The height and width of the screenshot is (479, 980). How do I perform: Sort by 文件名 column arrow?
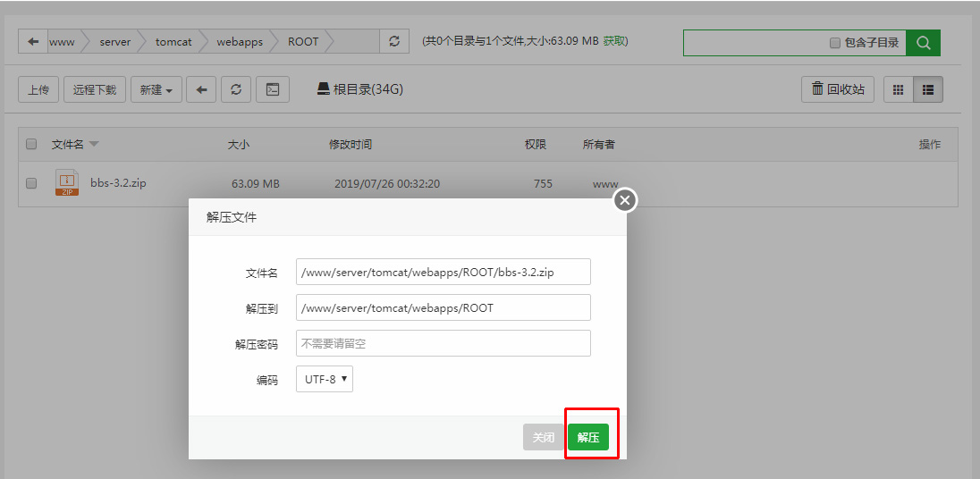coord(94,144)
